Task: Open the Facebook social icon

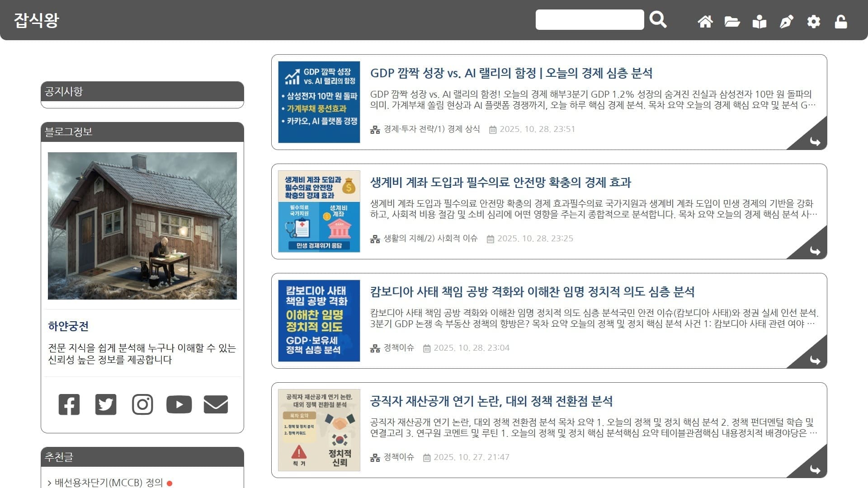Action: pos(69,404)
